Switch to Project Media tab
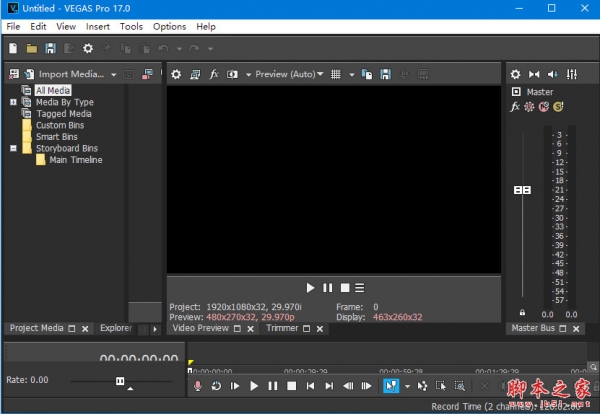Image resolution: width=600 pixels, height=414 pixels. pos(36,328)
